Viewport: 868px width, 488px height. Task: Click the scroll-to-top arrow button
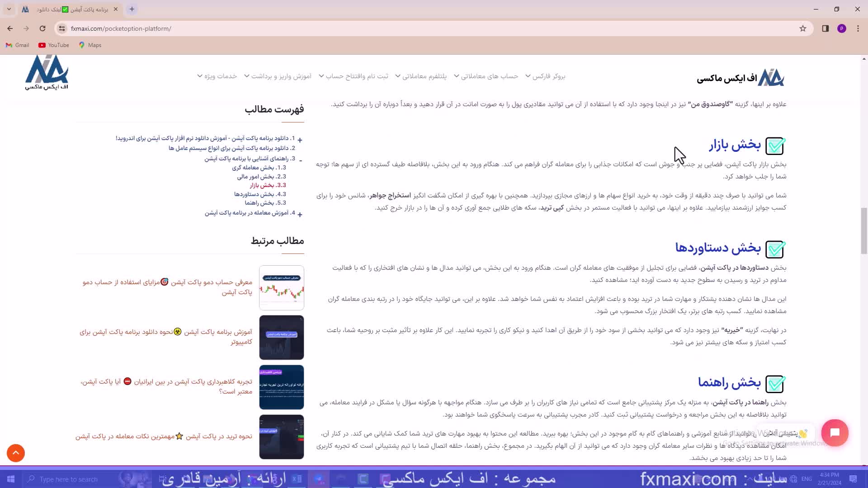point(15,453)
